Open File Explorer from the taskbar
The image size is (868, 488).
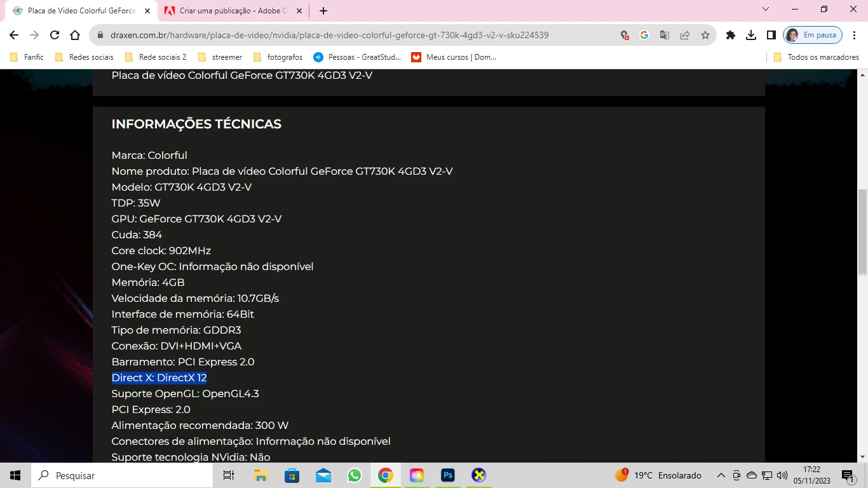click(x=261, y=475)
